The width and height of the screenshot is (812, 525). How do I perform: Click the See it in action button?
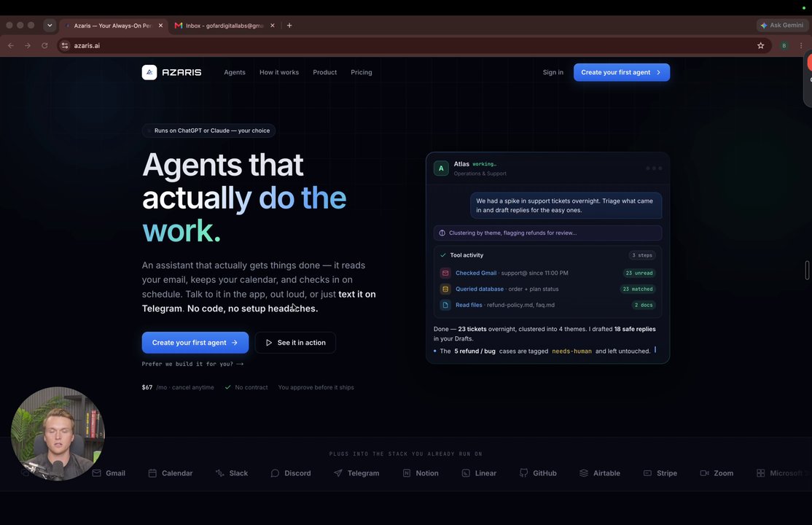[x=295, y=343]
